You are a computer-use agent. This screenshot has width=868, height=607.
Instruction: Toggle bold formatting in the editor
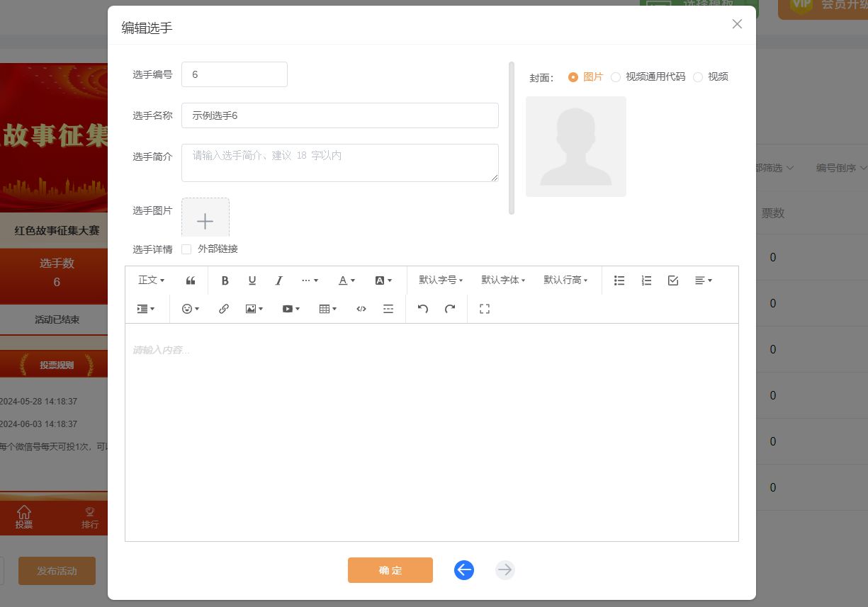click(x=225, y=280)
